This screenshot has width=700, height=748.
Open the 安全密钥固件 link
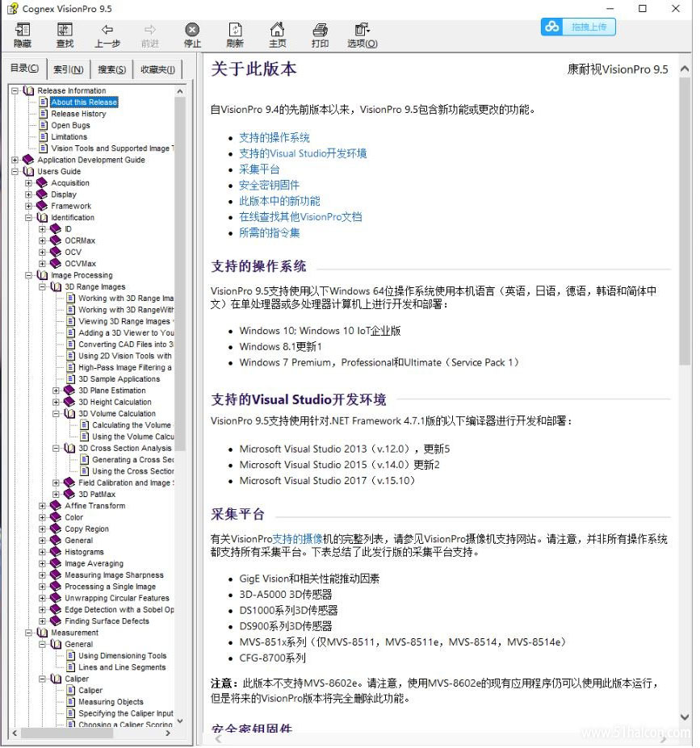point(269,185)
